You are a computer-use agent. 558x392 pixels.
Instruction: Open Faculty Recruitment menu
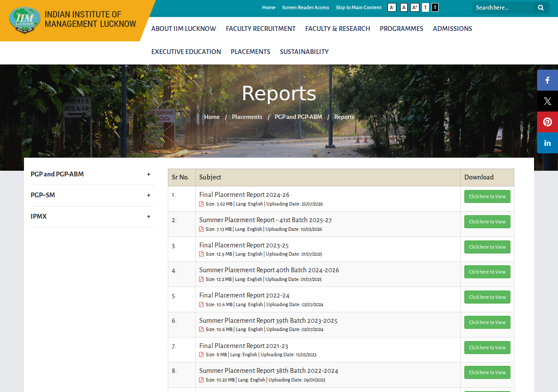[261, 29]
